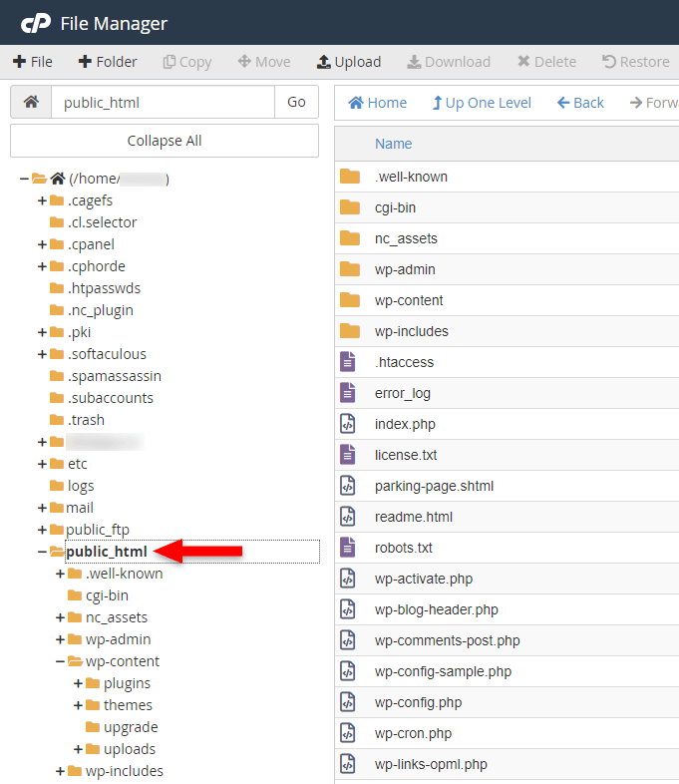Click cgi-bin folder icon in file list
This screenshot has width=679, height=784.
(350, 207)
